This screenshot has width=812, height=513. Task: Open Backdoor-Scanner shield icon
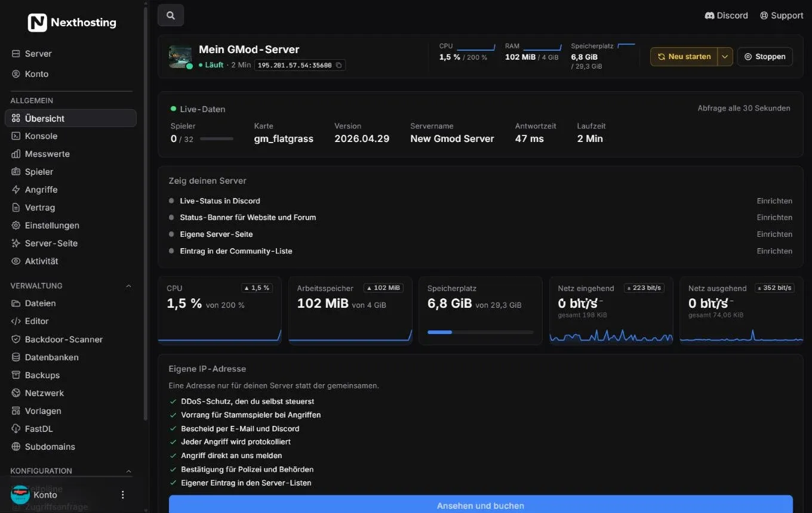click(x=16, y=339)
